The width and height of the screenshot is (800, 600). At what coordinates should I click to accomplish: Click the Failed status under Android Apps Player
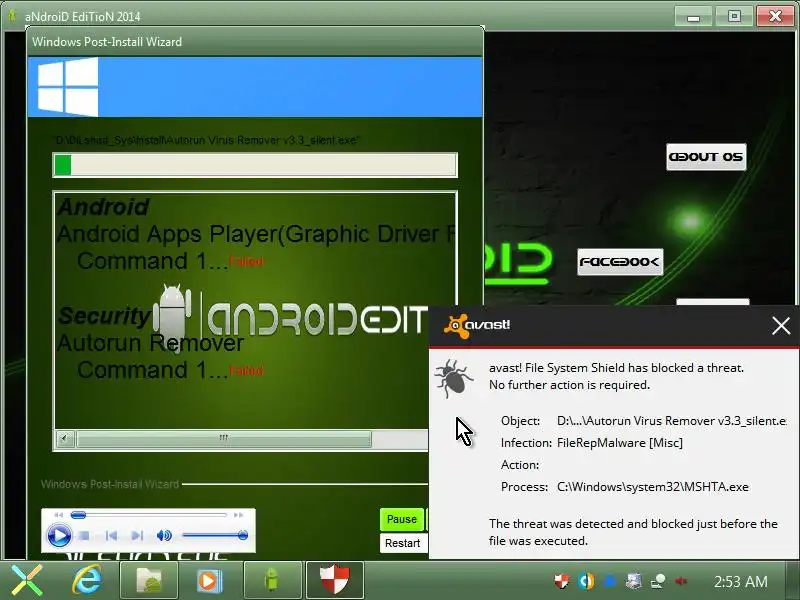tap(246, 262)
